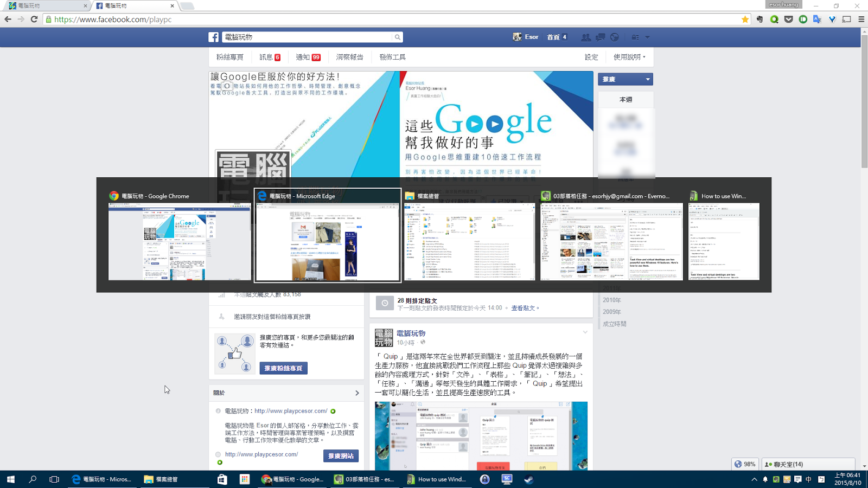Click the Evernote icon in the system tray

[776, 479]
